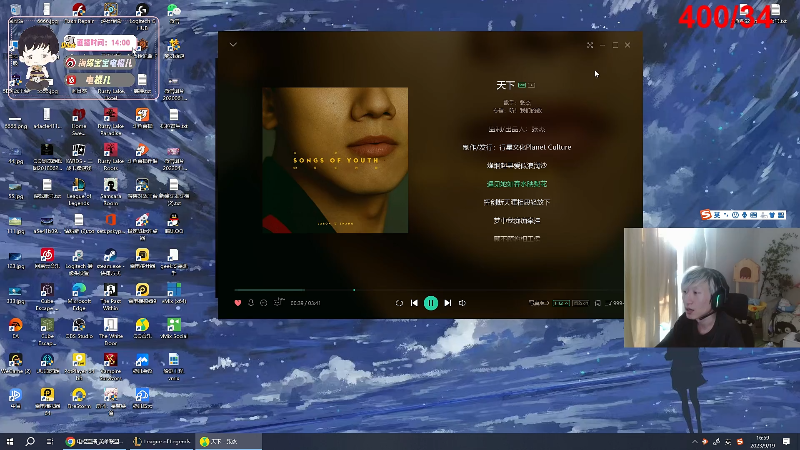The width and height of the screenshot is (800, 450).
Task: Switch to the Chrome taskbar window
Action: 95,441
